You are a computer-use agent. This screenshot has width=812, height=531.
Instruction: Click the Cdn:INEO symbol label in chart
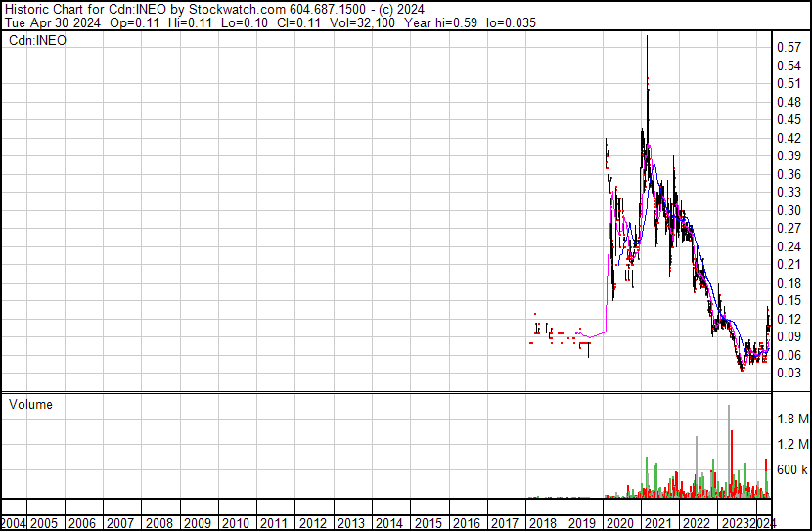pos(37,40)
